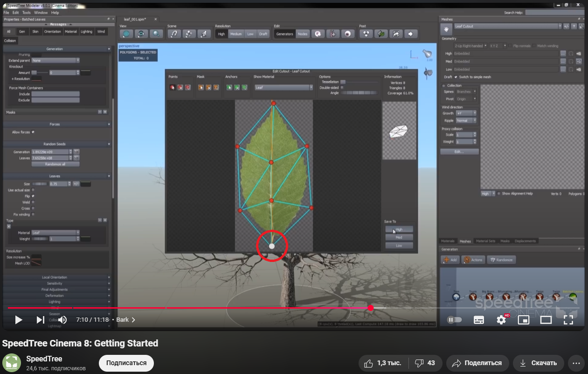The width and height of the screenshot is (588, 374).
Task: Click the light bulb icon in viewport
Action: tap(427, 54)
